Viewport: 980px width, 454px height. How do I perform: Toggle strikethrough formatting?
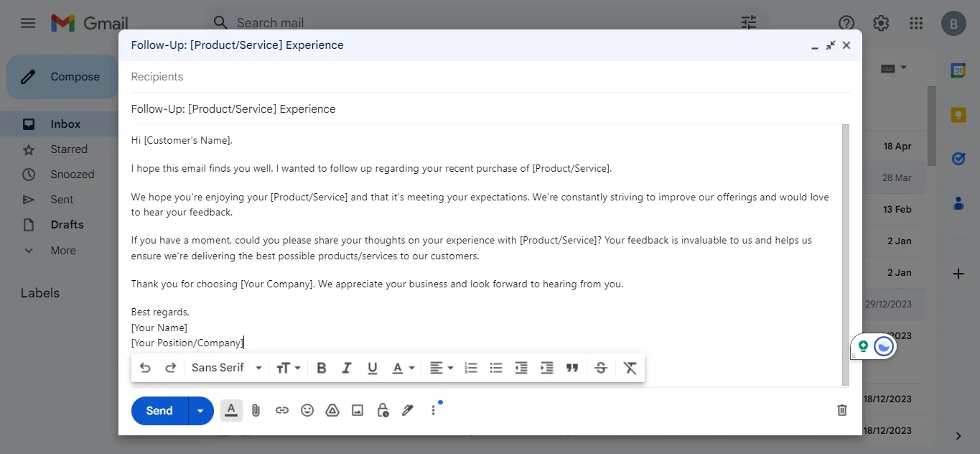(x=601, y=367)
